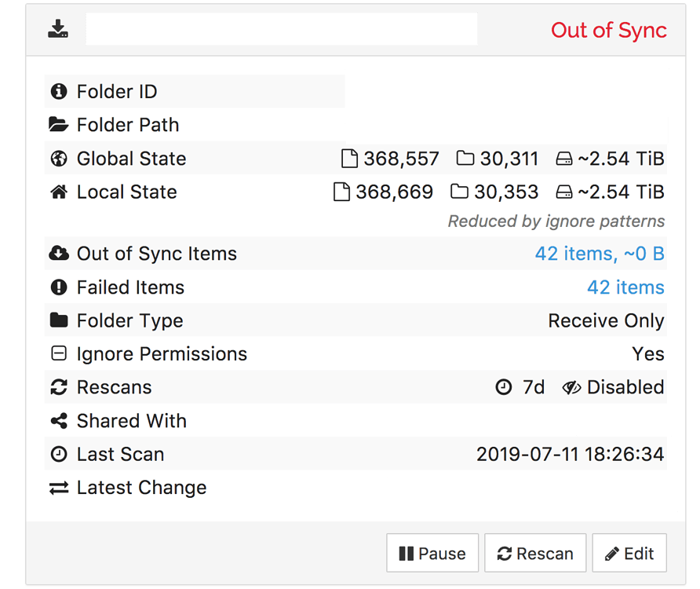Screen dimensions: 700x589
Task: Click the watcher Disabled eye icon
Action: 571,387
